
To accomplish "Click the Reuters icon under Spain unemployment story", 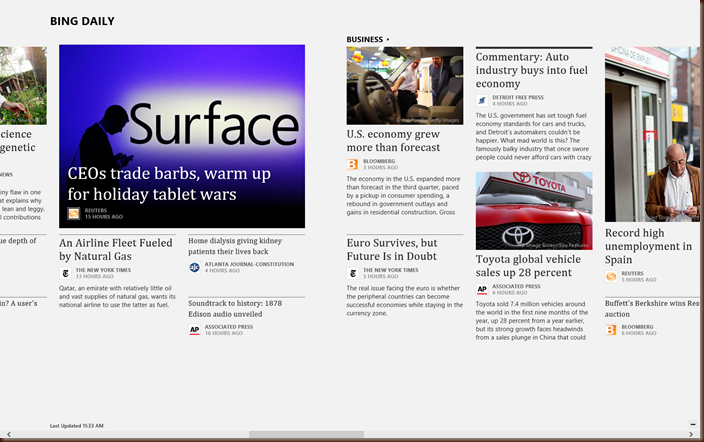I will [x=611, y=276].
